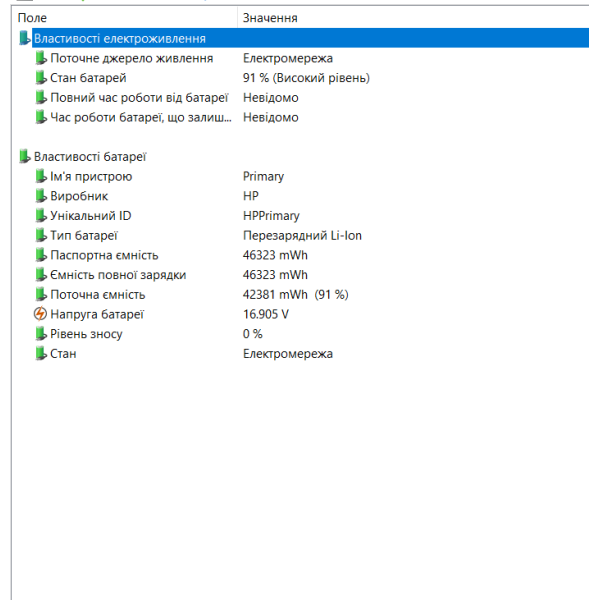Select the Ємність повної зарядки label
This screenshot has height=600, width=600.
tap(118, 275)
